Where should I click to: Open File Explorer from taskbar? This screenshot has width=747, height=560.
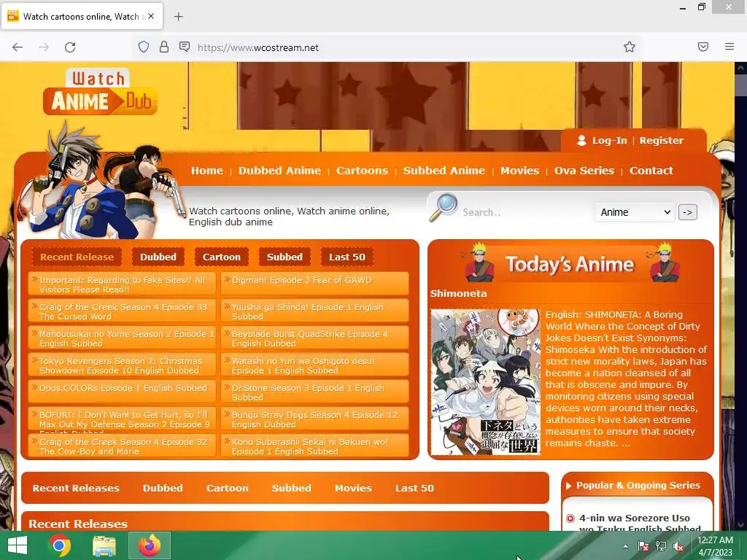(x=104, y=545)
